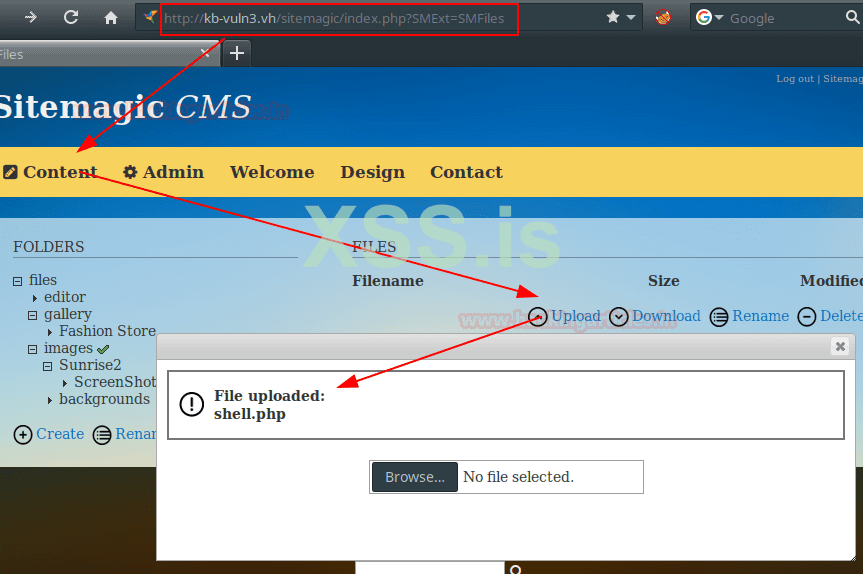The height and width of the screenshot is (574, 863).
Task: Select the editor folder
Action: [x=65, y=297]
